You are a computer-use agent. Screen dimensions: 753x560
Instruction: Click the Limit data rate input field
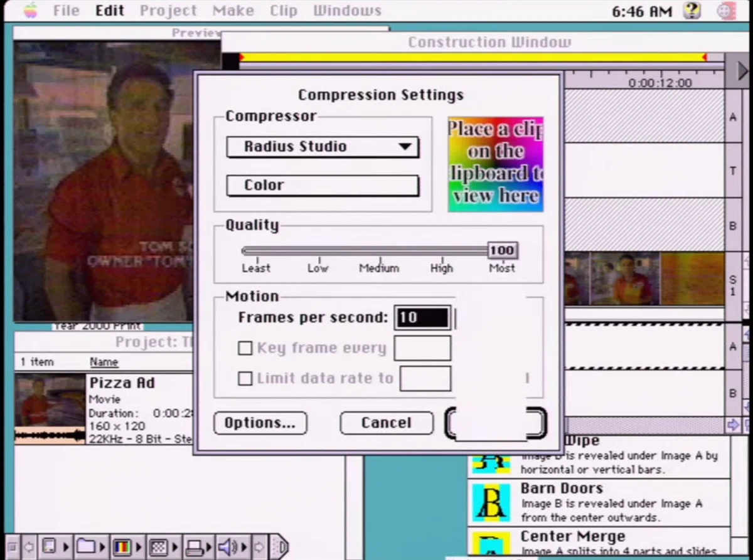tap(425, 379)
